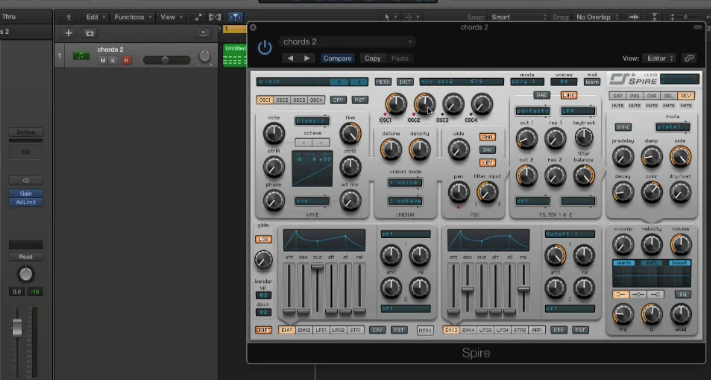This screenshot has width=711, height=380.
Task: Add a new track with plus button
Action: point(68,33)
